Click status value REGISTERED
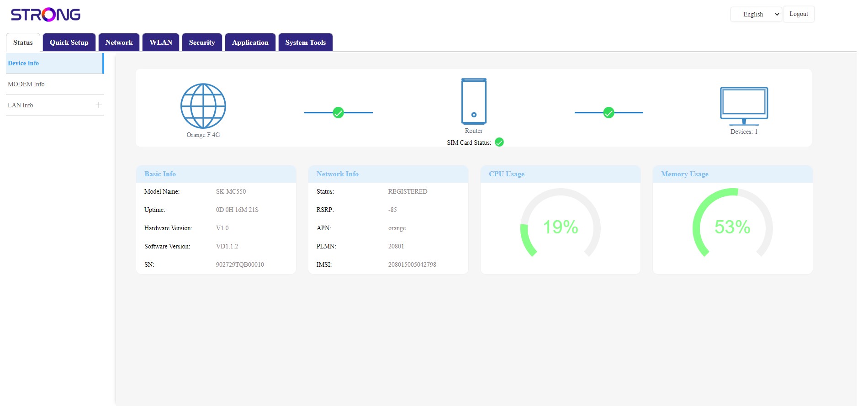 tap(408, 192)
